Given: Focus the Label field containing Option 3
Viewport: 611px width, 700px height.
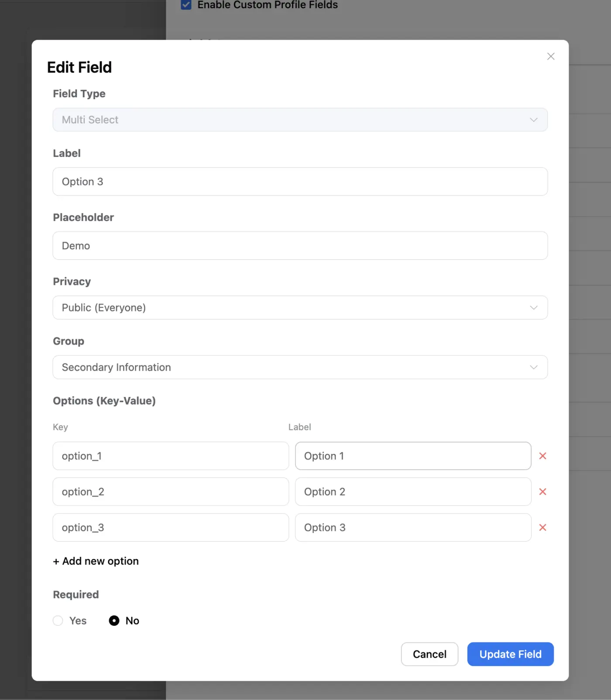Looking at the screenshot, I should point(300,181).
